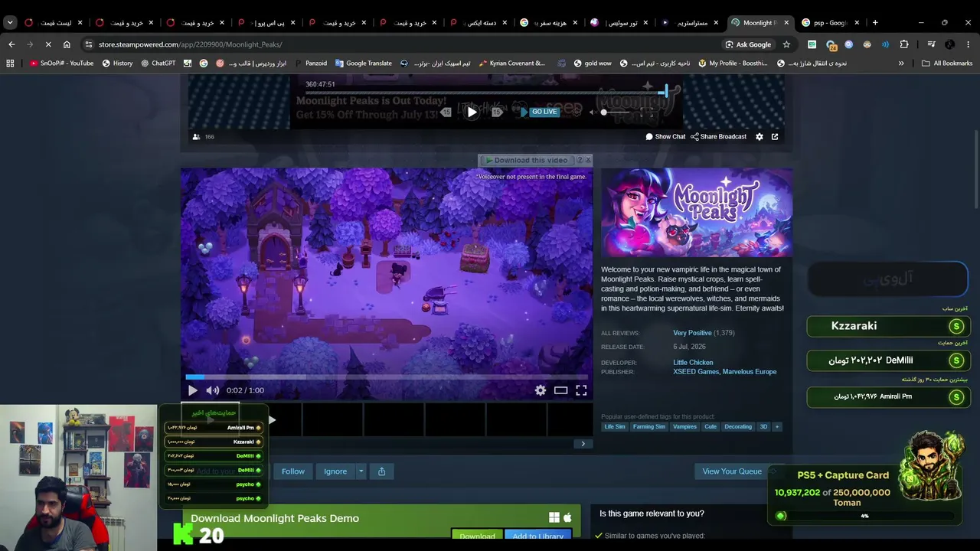Open developer Little Chicken page
980x551 pixels.
click(x=693, y=363)
